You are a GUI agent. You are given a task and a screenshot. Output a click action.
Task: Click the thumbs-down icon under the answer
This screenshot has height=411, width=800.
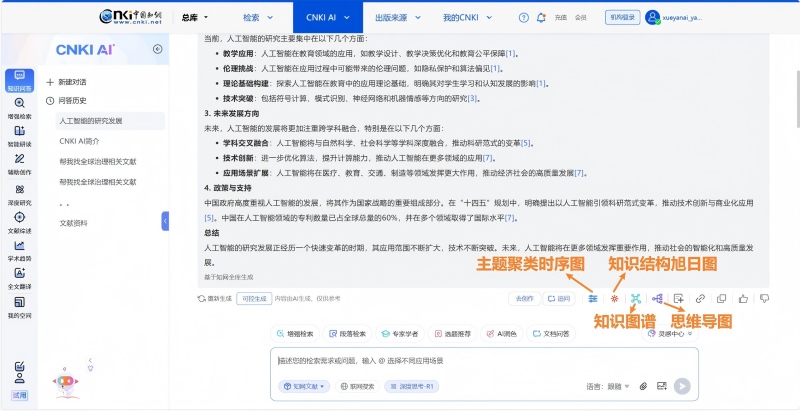point(764,298)
